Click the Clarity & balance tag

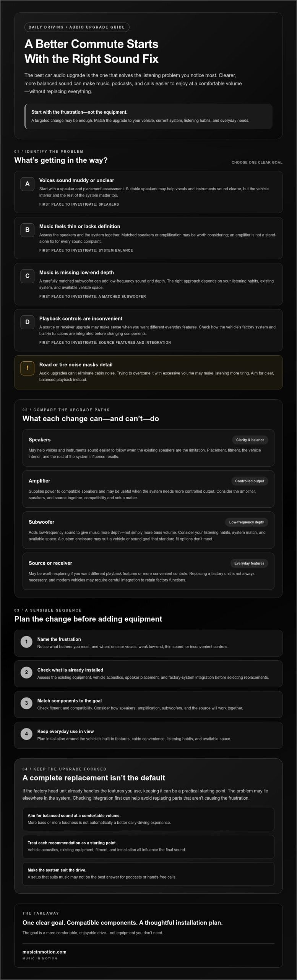pyautogui.click(x=250, y=440)
